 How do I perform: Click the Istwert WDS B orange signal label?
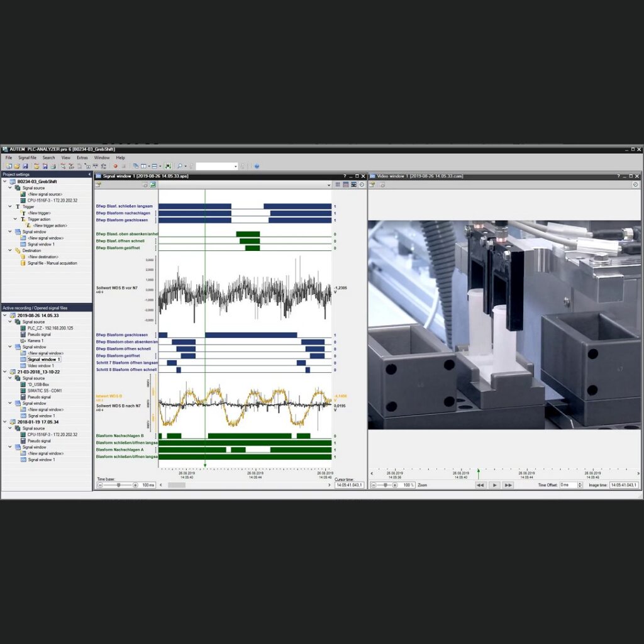click(x=109, y=396)
